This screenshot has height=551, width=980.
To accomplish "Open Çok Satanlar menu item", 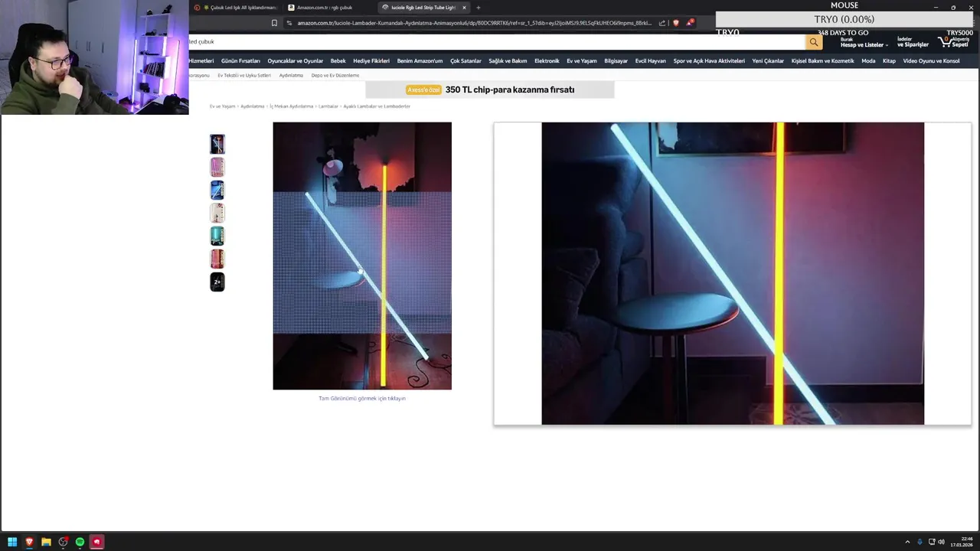I will pos(465,60).
